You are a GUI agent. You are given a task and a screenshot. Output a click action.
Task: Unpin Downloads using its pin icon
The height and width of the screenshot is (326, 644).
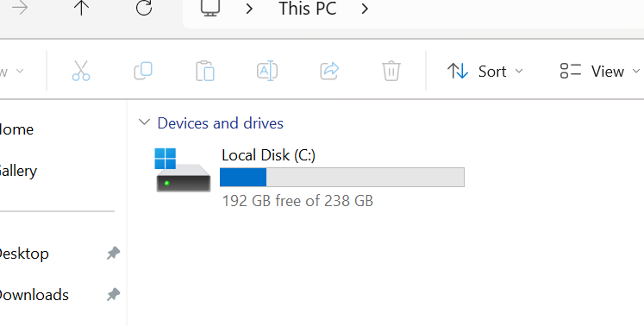click(113, 294)
